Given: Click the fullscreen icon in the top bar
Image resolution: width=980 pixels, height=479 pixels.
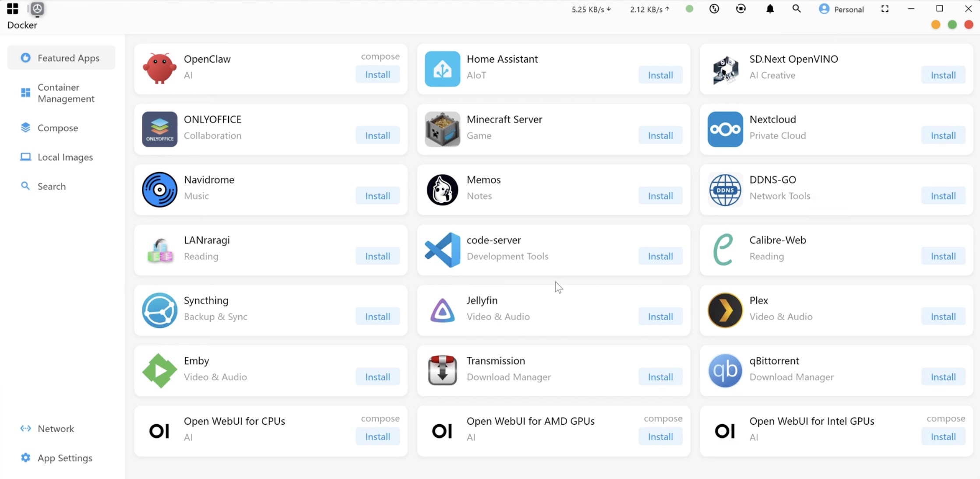Looking at the screenshot, I should [885, 9].
